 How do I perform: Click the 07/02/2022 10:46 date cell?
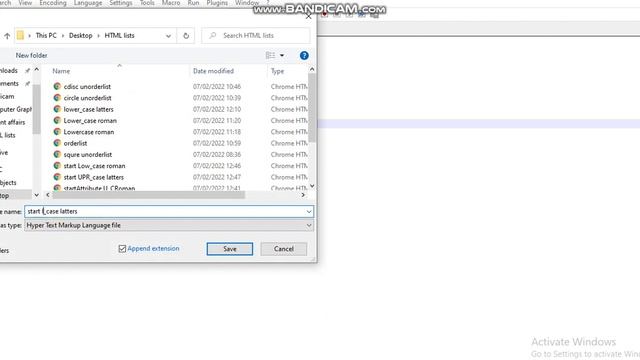click(217, 87)
